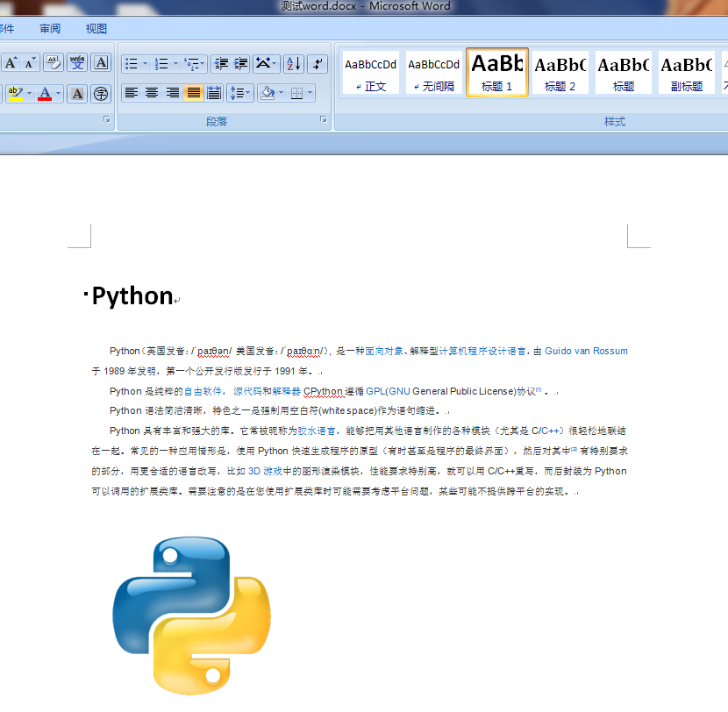Open the phonetic guide (wén) tool
This screenshot has height=712, width=728.
77,63
